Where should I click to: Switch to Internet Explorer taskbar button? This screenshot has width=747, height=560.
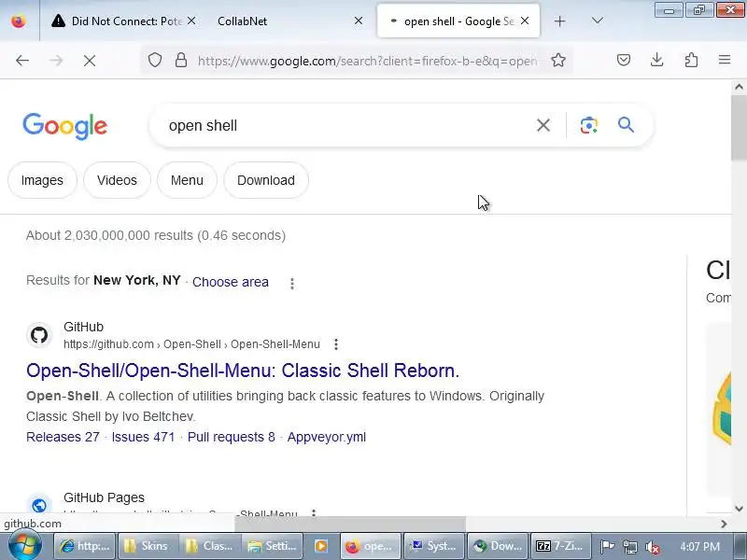pos(85,546)
